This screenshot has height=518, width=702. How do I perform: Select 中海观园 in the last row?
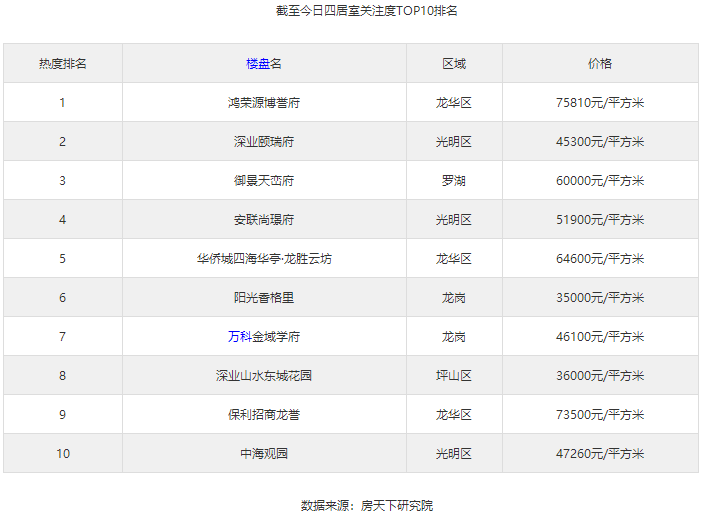pyautogui.click(x=264, y=454)
